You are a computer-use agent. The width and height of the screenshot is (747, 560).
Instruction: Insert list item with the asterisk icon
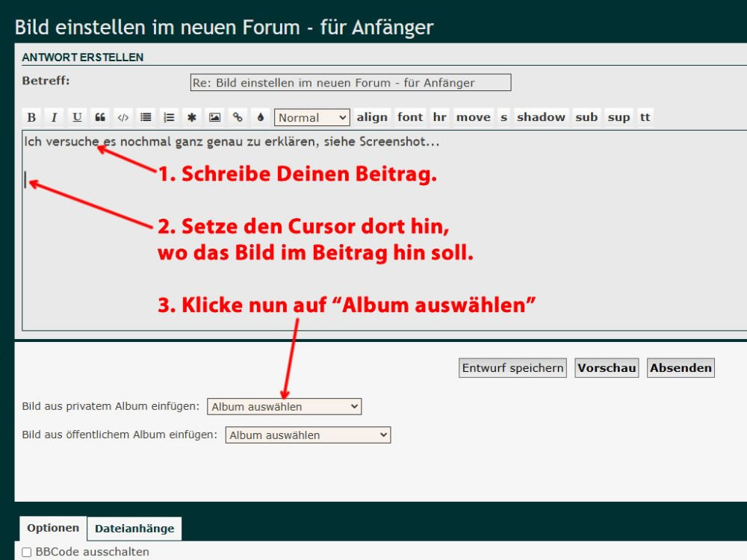click(192, 117)
